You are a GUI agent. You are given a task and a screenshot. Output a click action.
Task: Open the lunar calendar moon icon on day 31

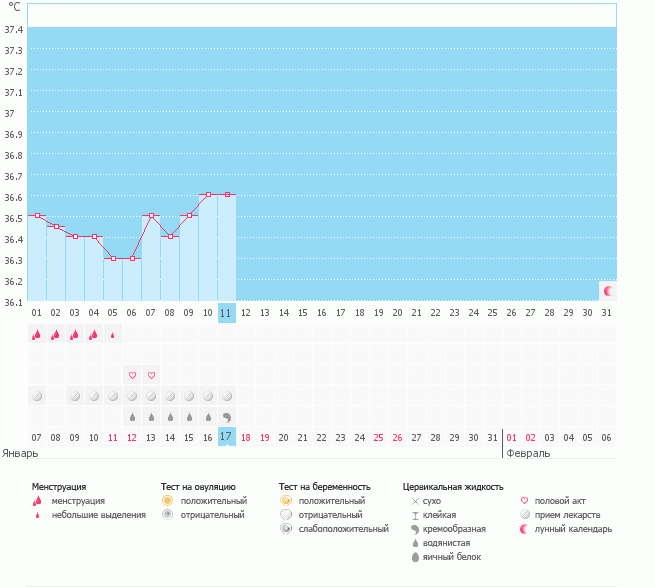point(607,290)
